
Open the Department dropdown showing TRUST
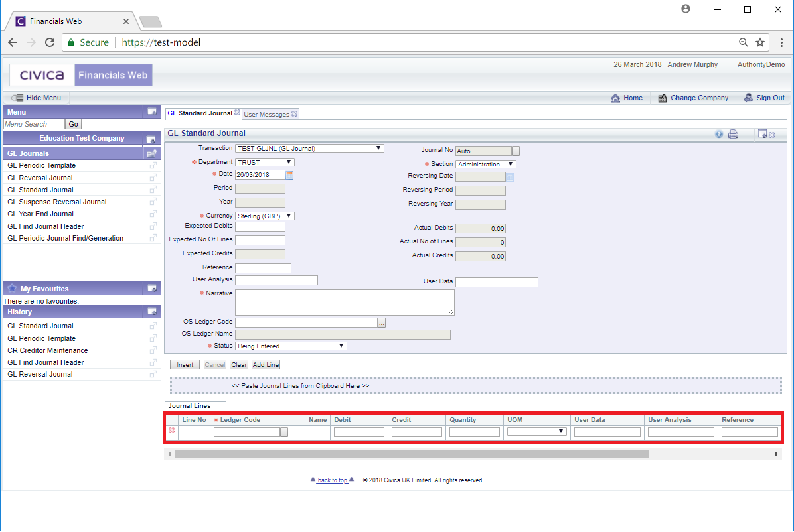coord(264,162)
